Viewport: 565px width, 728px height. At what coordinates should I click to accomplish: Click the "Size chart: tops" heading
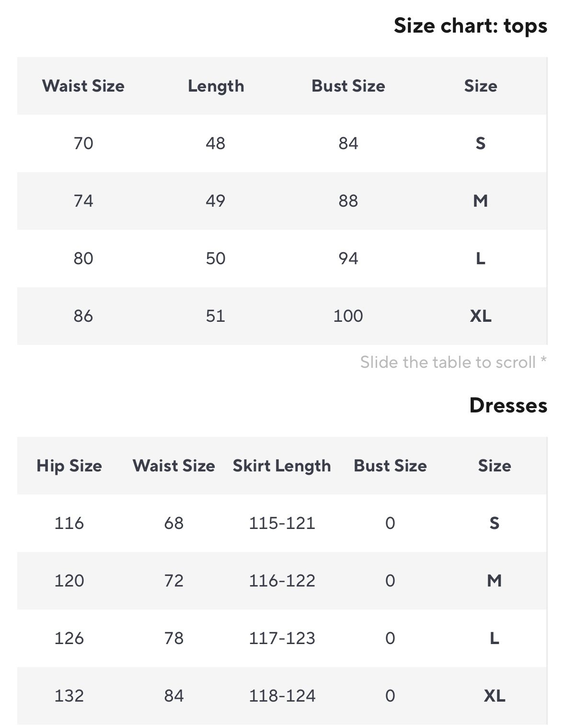pyautogui.click(x=470, y=26)
